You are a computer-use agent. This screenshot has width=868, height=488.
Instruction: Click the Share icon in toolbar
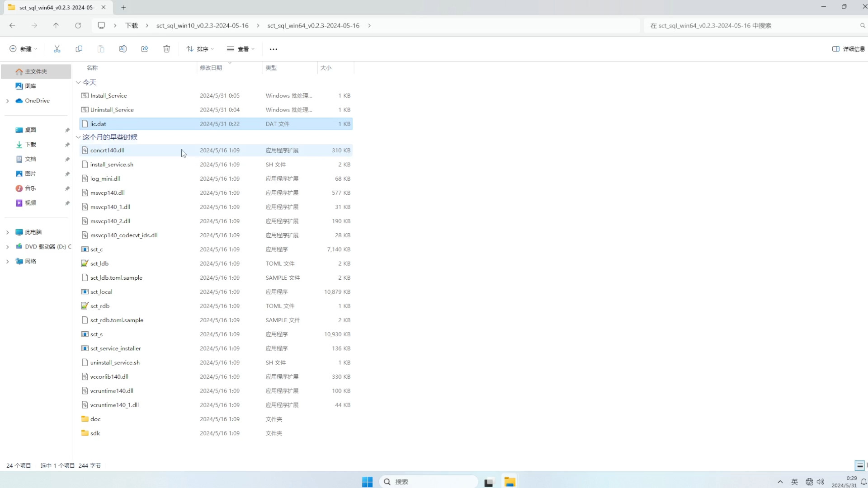pos(145,49)
